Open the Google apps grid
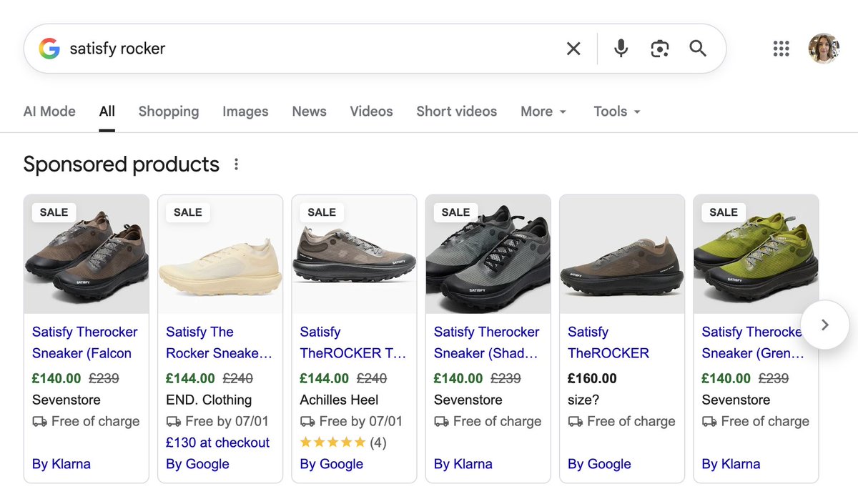The width and height of the screenshot is (858, 504). (781, 49)
